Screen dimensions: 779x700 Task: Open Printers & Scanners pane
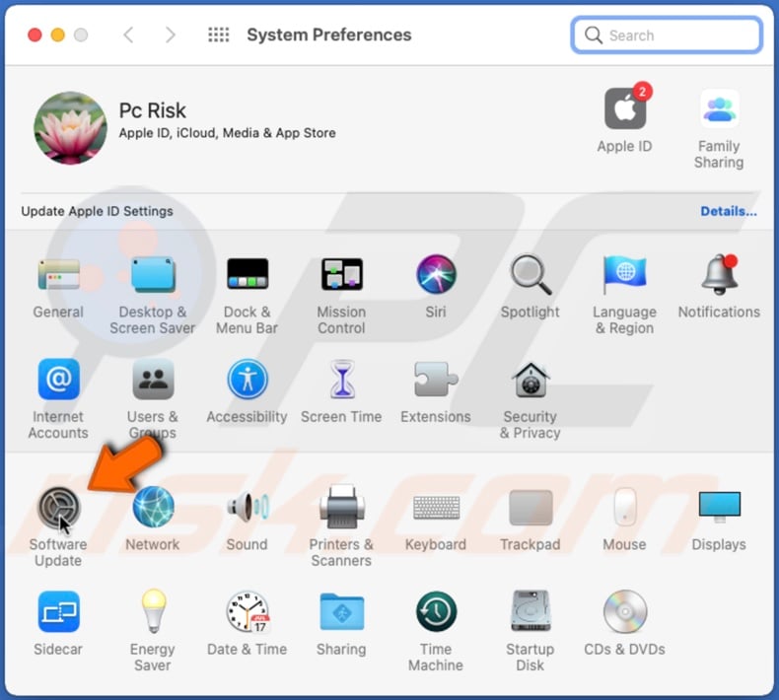point(342,507)
